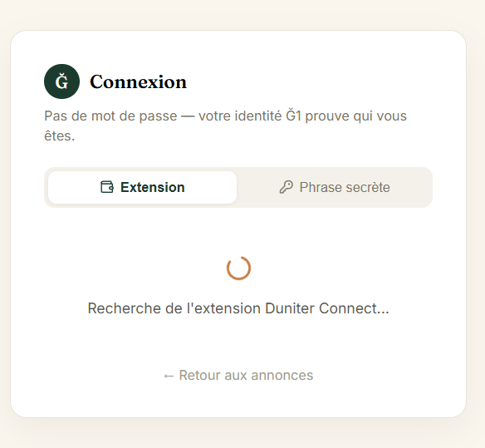Click the word "Recherche" in the loading text
Viewport: 485px width, 448px height.
124,308
